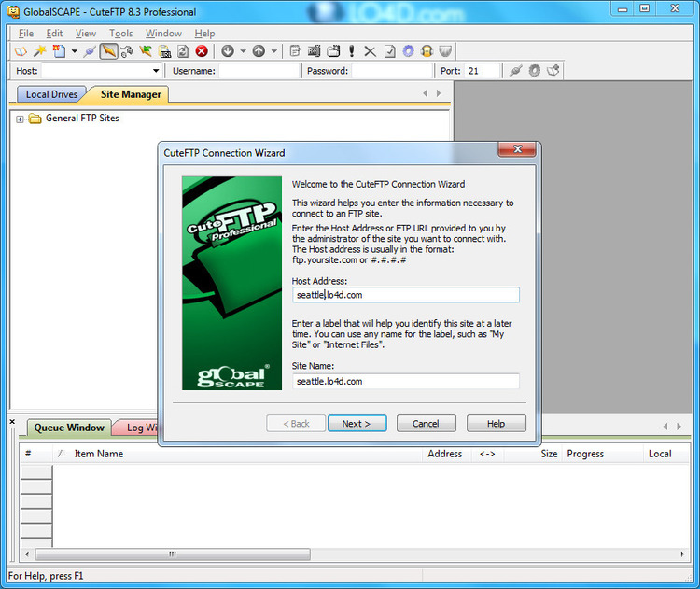The width and height of the screenshot is (700, 589).
Task: Switch to the Queue Window tab
Action: click(69, 428)
